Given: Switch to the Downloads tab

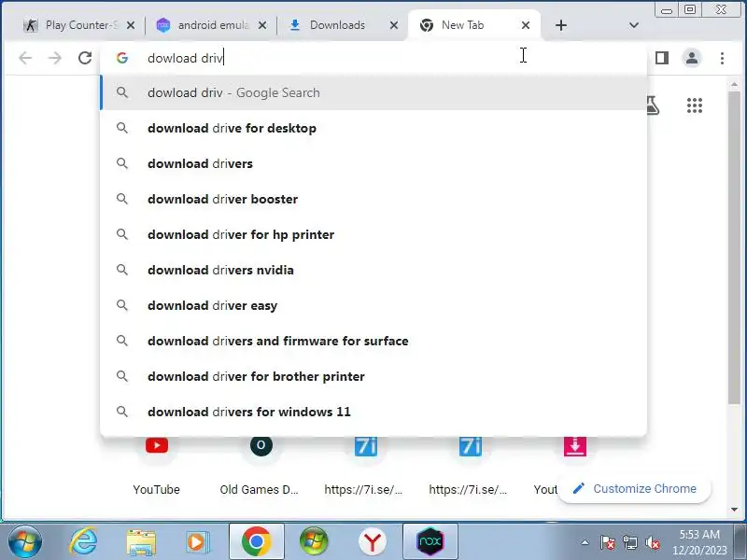Looking at the screenshot, I should coord(336,25).
